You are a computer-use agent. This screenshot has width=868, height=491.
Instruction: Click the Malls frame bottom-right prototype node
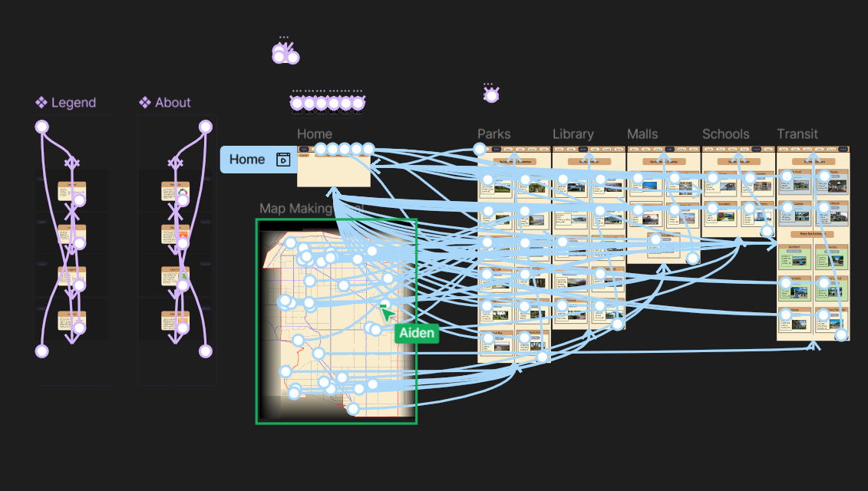692,258
